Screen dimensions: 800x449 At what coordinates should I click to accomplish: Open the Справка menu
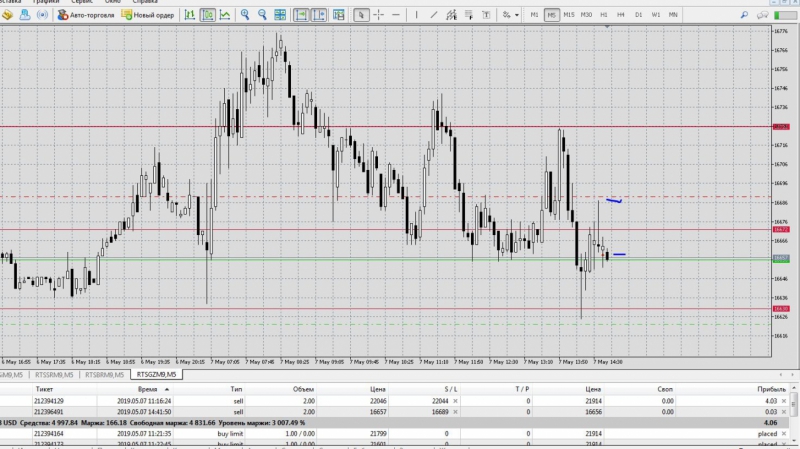[146, 2]
